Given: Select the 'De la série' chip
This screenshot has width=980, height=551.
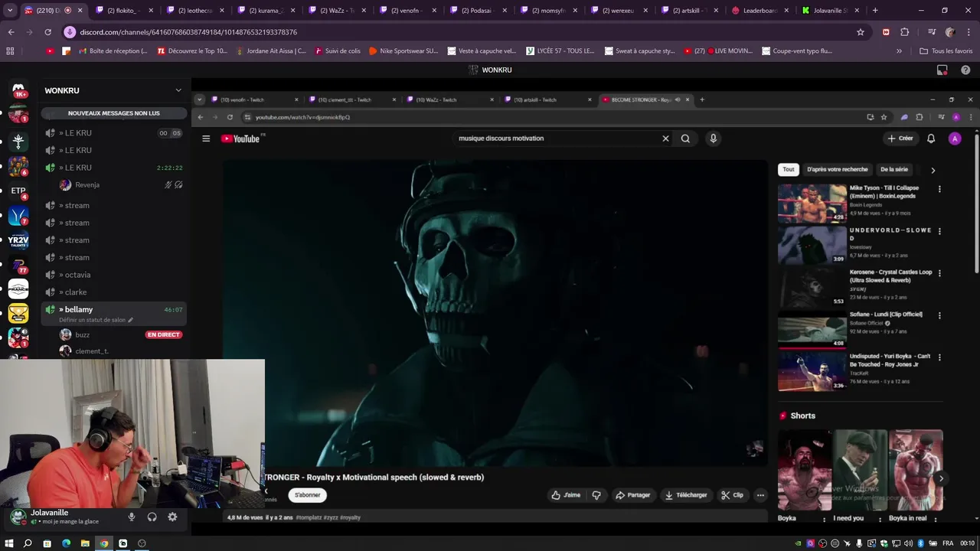Looking at the screenshot, I should pos(894,169).
